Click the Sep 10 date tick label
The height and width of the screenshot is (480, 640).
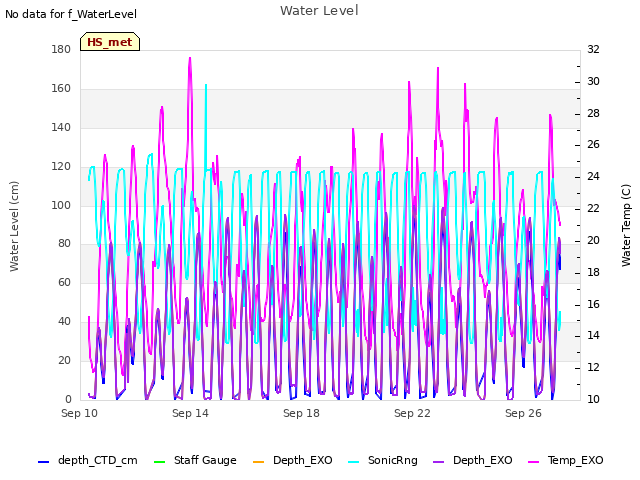coord(80,413)
